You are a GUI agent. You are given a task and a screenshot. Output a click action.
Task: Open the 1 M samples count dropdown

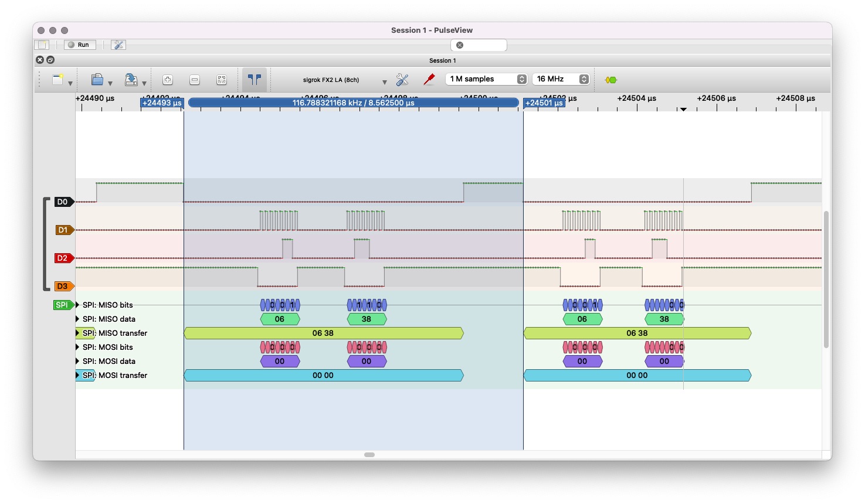pyautogui.click(x=487, y=79)
